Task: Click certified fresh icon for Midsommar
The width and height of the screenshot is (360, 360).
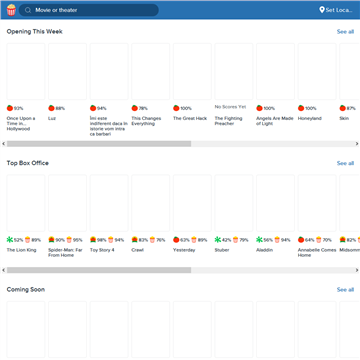Action: 342,240
